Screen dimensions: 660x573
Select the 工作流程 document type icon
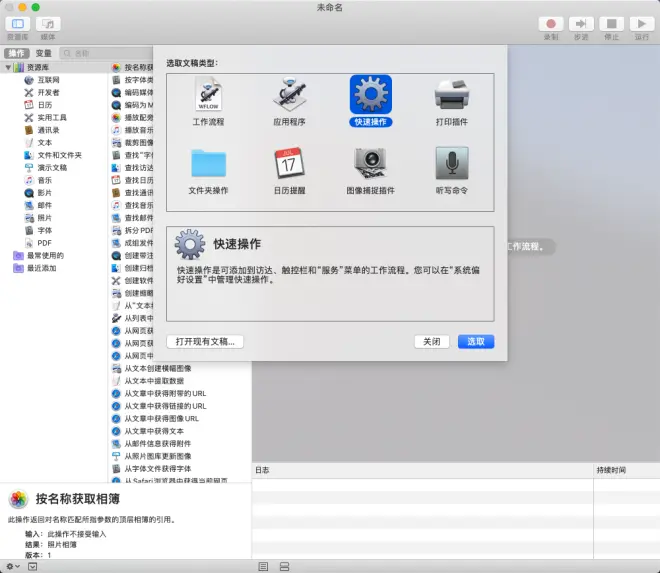(x=208, y=94)
